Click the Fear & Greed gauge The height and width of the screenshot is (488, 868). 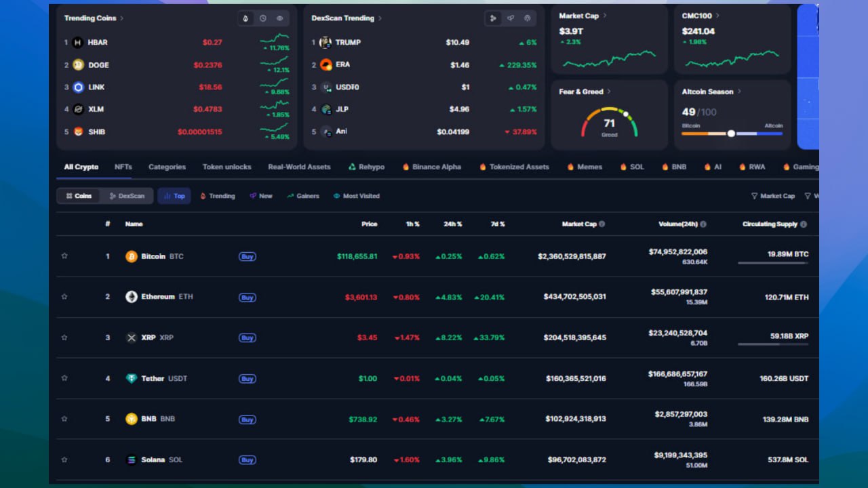610,121
